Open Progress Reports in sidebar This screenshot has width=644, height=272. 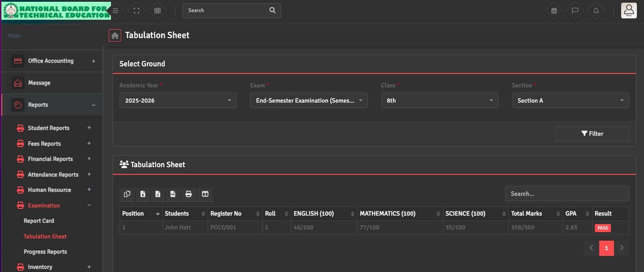point(45,252)
